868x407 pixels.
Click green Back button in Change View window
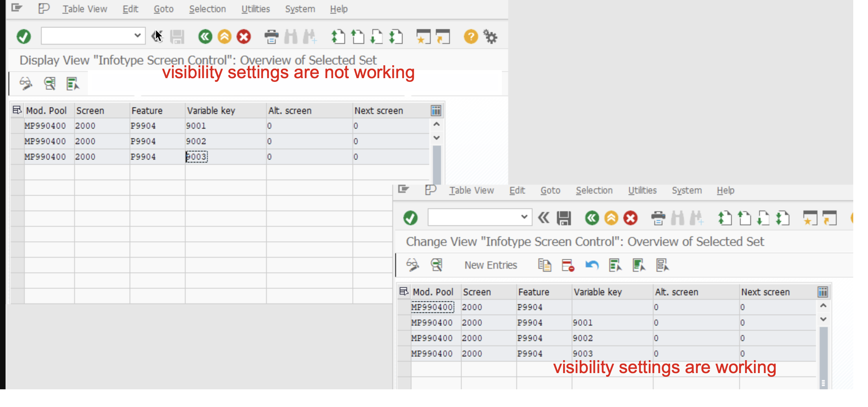coord(592,218)
